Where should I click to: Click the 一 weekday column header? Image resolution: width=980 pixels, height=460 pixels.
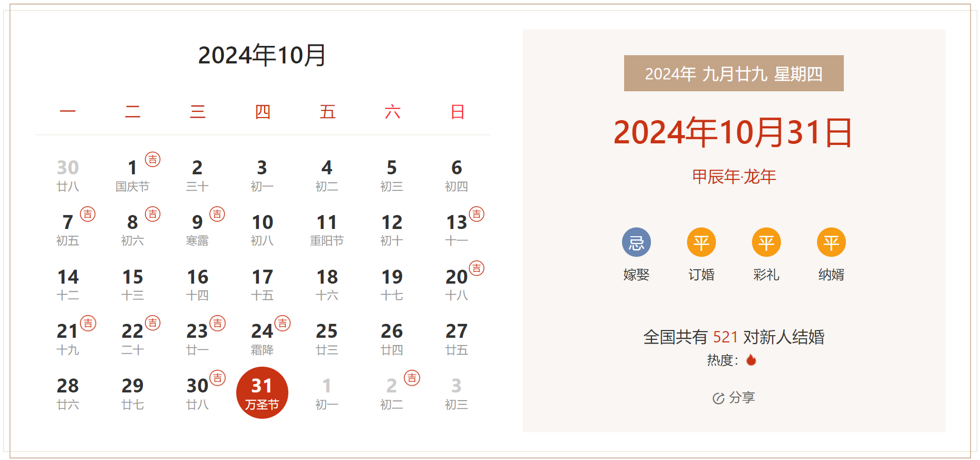tap(68, 112)
